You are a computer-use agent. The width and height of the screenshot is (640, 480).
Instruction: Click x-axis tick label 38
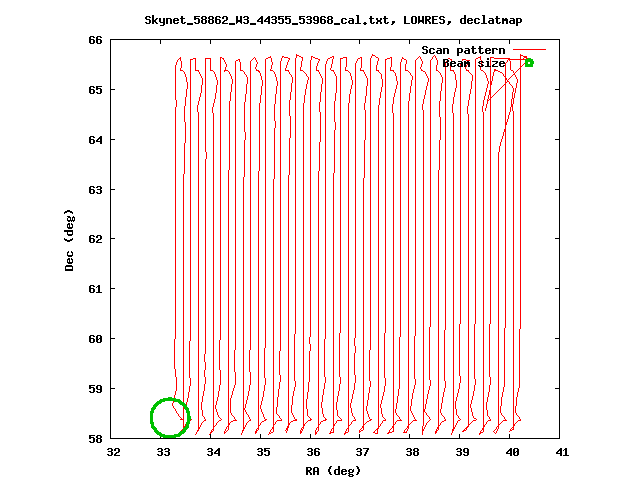pos(412,452)
